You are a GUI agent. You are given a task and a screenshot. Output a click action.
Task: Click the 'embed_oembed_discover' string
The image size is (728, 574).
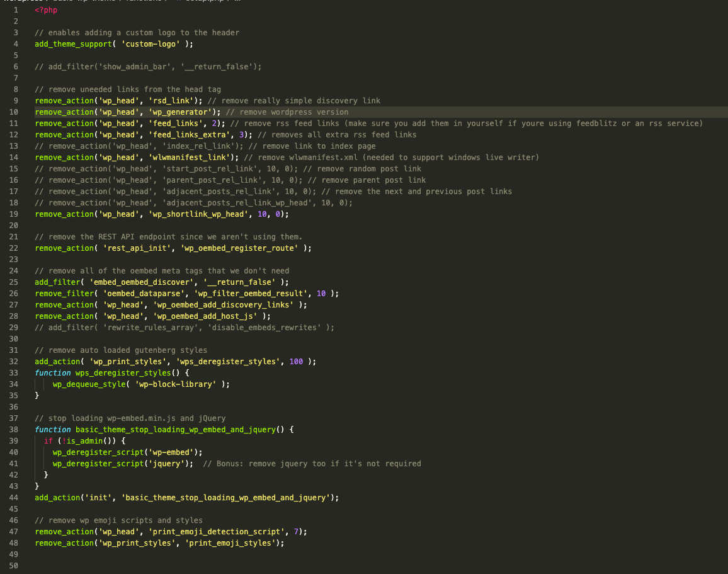pos(142,282)
